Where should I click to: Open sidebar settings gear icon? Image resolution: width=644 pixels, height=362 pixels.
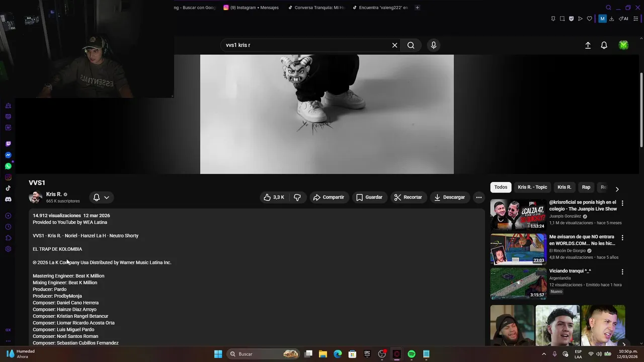coord(8,249)
